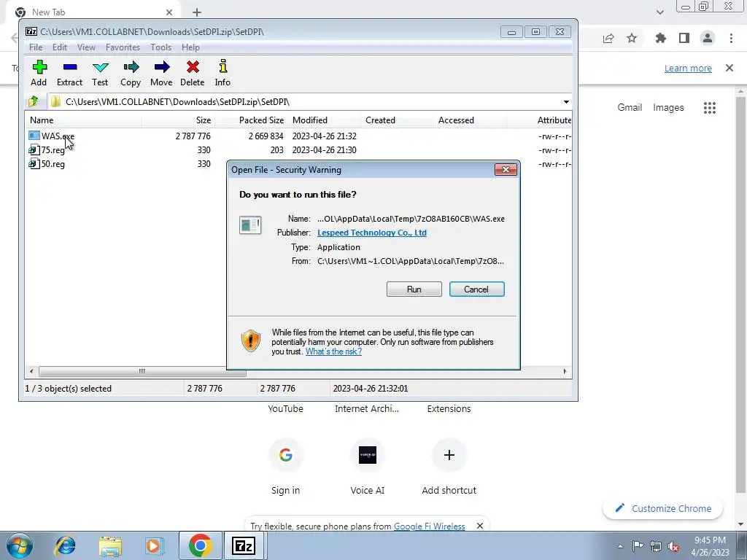Open the What's the risk? link
747x560 pixels.
coord(333,351)
